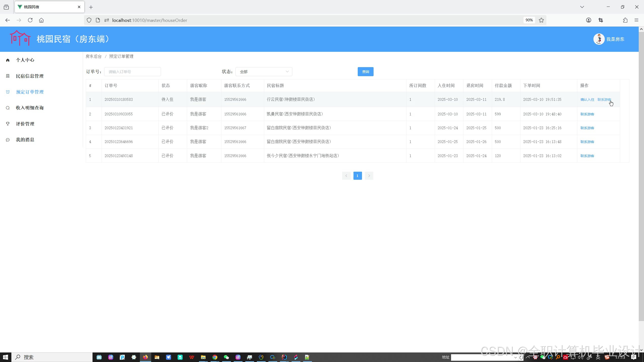Click the 房东后台 breadcrumb link

94,56
